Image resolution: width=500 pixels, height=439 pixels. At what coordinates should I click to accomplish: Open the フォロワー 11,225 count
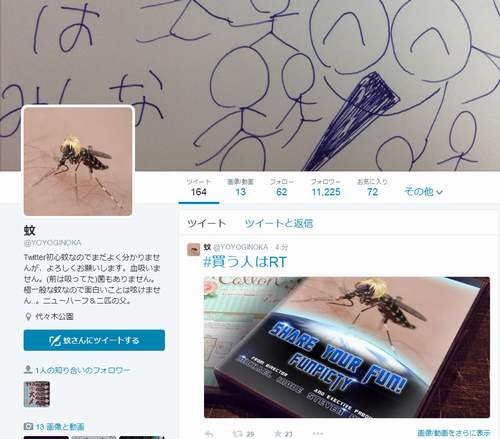coord(326,187)
